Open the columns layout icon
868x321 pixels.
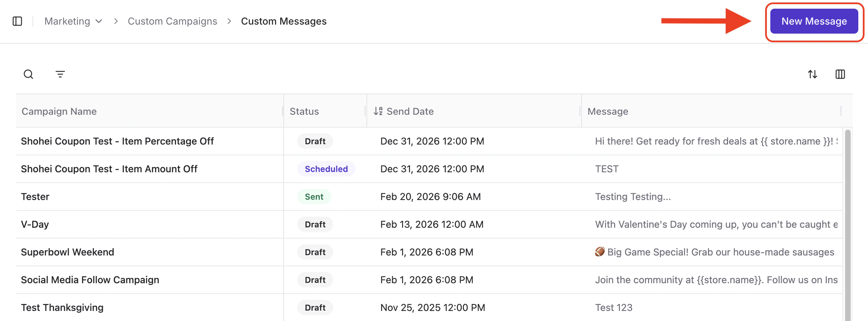[840, 74]
